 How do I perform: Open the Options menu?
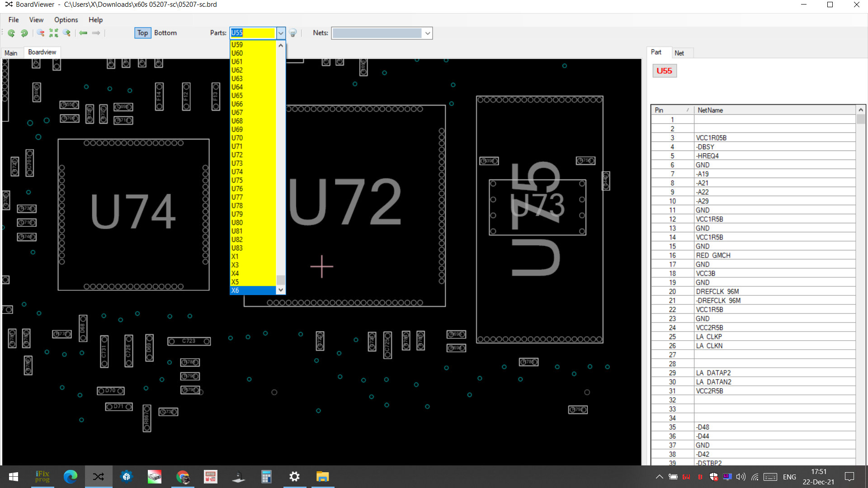66,20
